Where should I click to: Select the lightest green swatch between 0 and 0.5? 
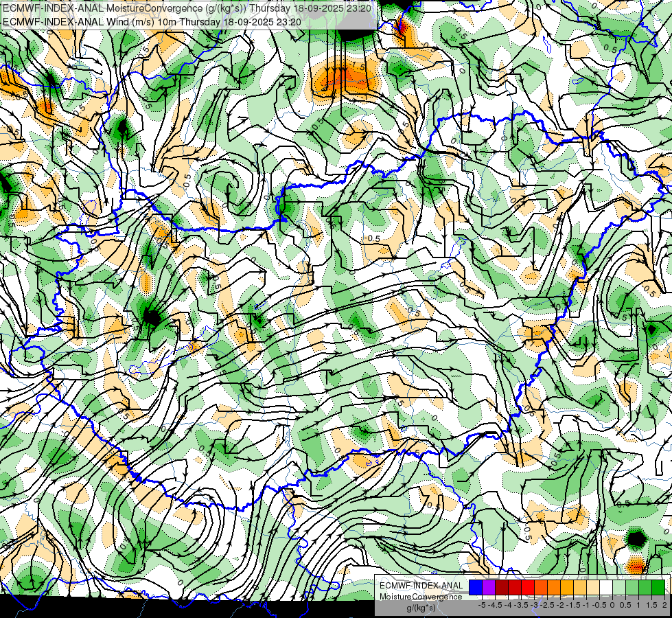[x=619, y=588]
